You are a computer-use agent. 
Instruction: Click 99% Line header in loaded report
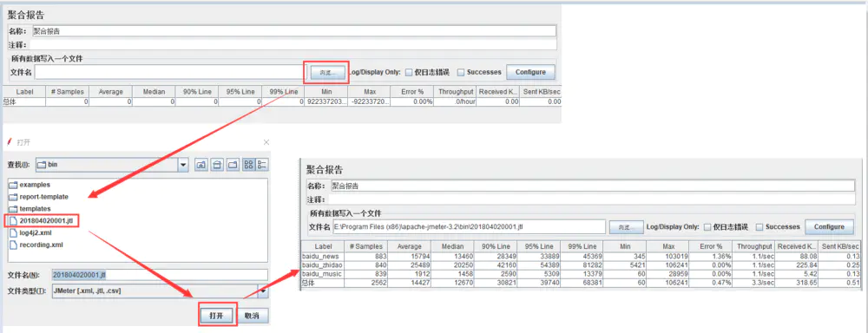pos(582,246)
